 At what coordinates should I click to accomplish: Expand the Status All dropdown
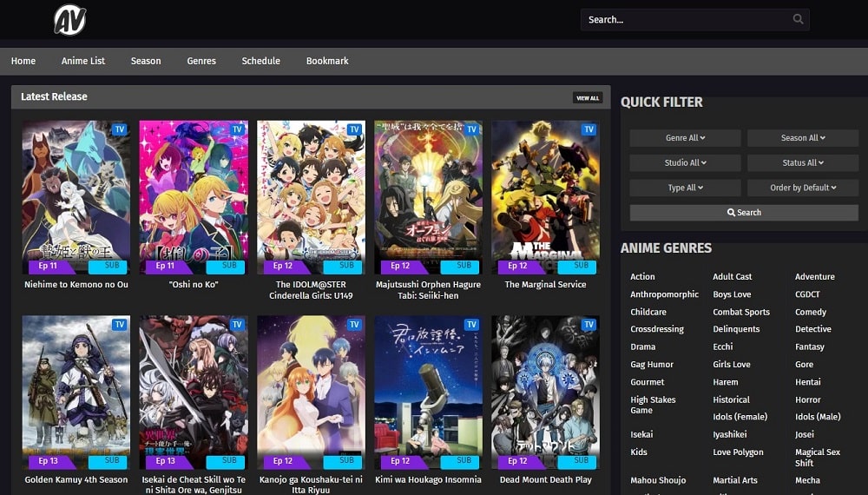click(x=803, y=162)
